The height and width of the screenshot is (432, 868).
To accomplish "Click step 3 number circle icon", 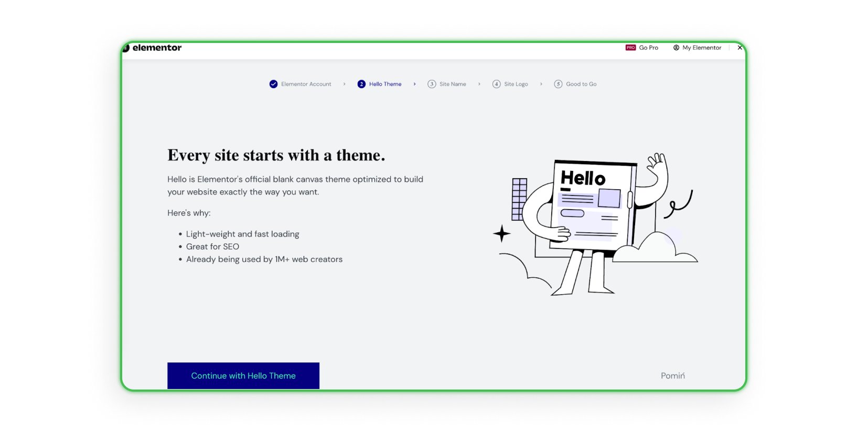I will pyautogui.click(x=432, y=84).
